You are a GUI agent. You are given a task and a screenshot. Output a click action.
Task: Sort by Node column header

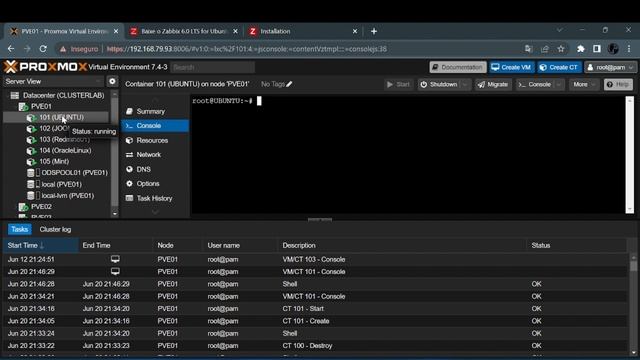point(178,245)
